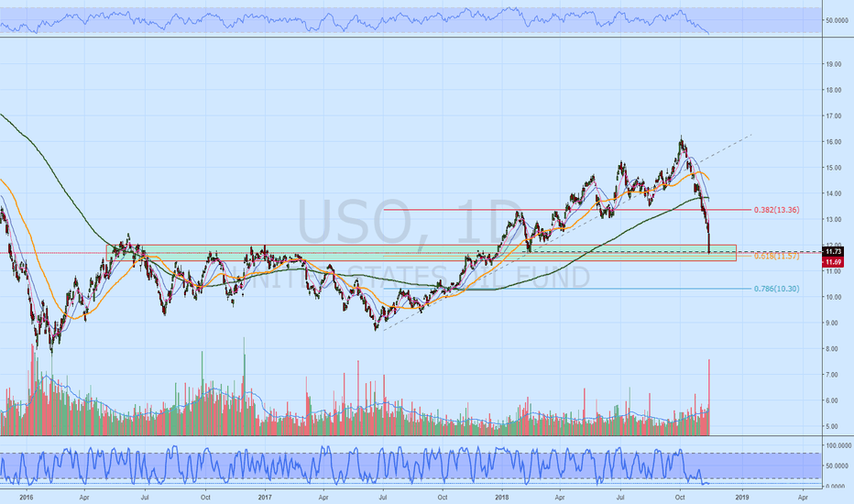This screenshot has width=854, height=504.
Task: Click the 2017 date on the time axis
Action: point(265,498)
